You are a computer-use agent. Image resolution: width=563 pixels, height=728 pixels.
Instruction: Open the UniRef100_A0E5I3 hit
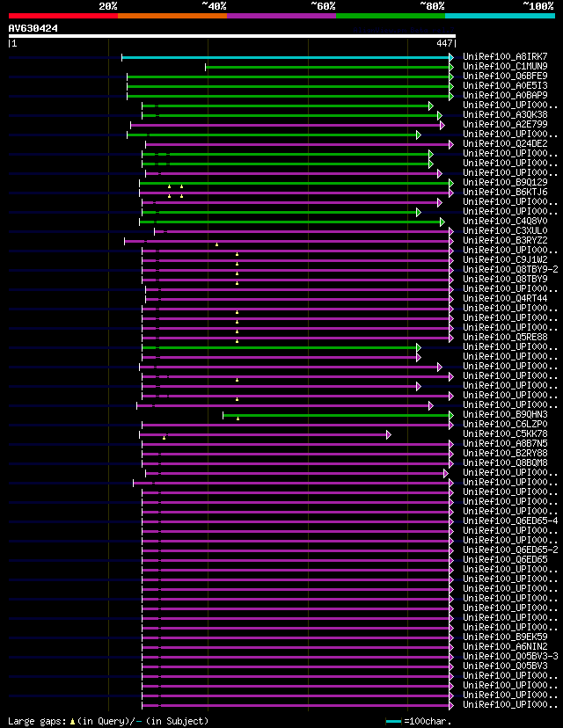point(505,85)
